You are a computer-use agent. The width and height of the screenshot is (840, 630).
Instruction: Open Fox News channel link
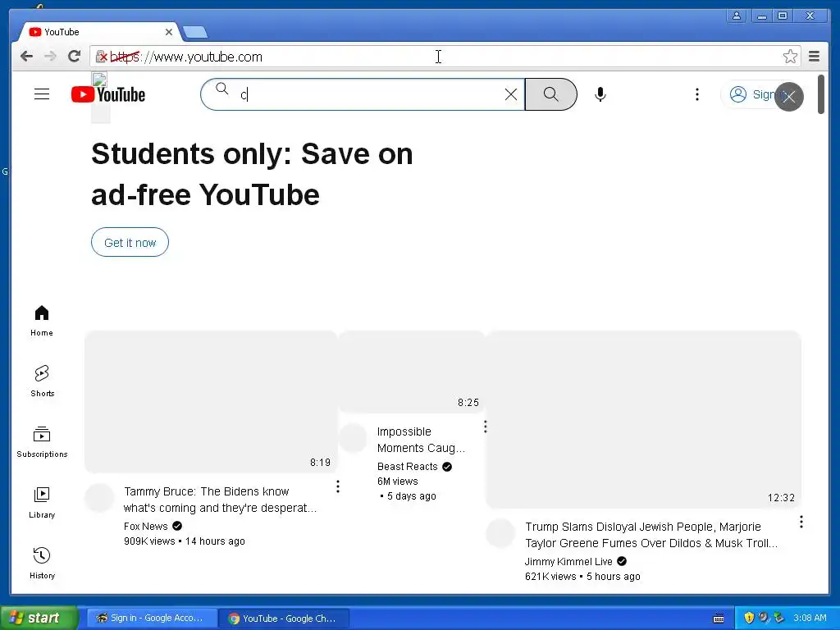coord(146,527)
